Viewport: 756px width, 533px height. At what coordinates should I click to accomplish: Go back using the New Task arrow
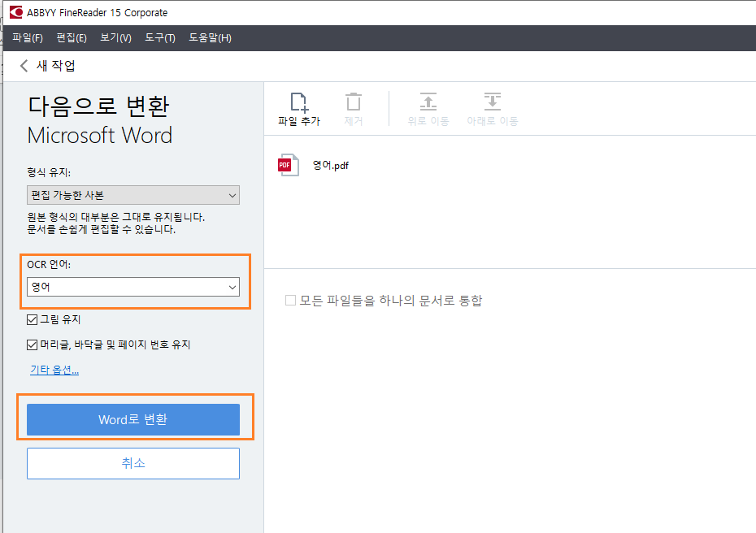coord(24,66)
